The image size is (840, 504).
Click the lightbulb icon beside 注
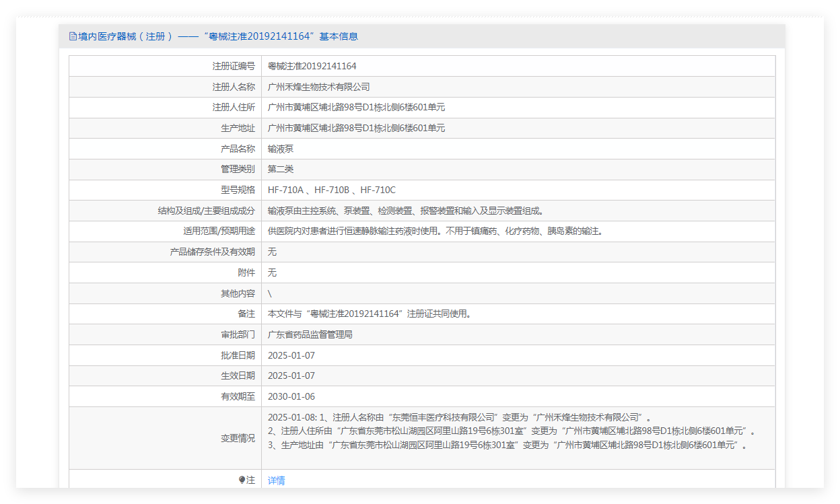242,480
